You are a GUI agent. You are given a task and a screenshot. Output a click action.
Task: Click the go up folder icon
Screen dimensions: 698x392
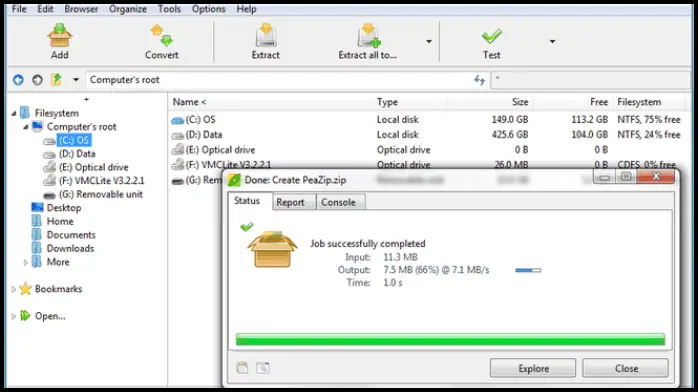click(56, 80)
